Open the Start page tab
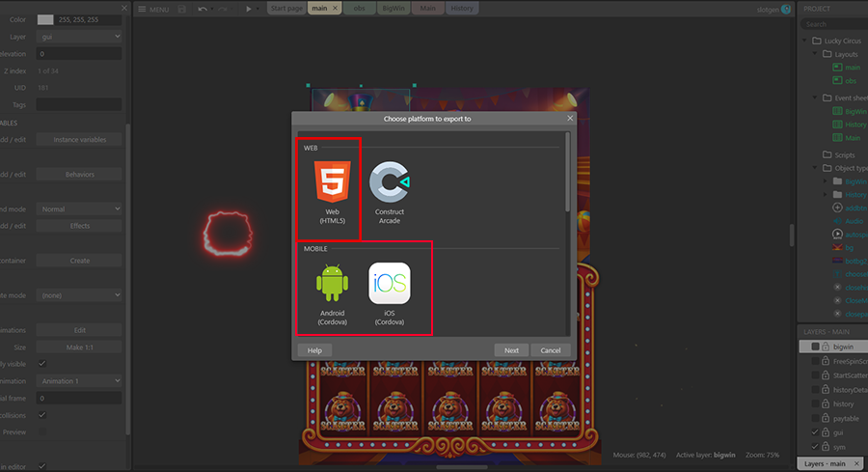 288,9
